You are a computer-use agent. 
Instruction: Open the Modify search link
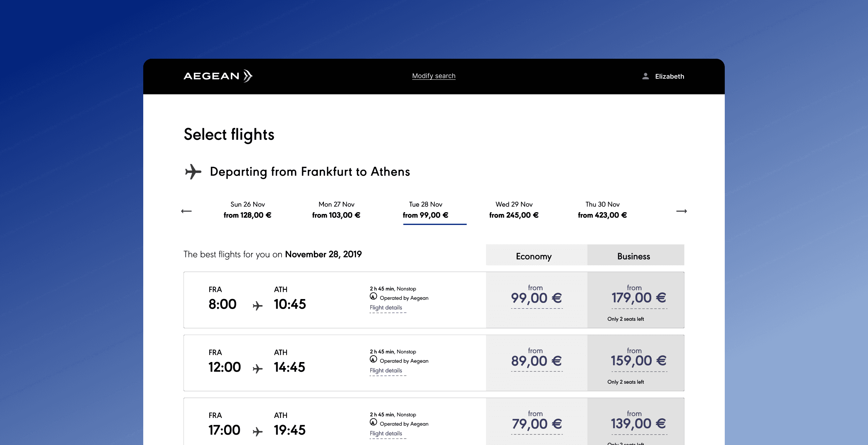pyautogui.click(x=434, y=76)
